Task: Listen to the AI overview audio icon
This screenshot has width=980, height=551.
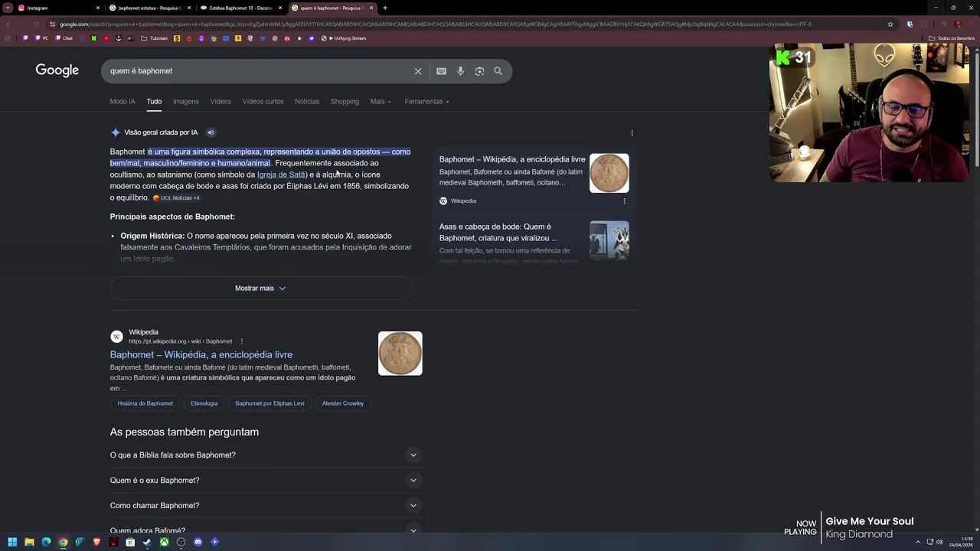Action: click(x=211, y=132)
